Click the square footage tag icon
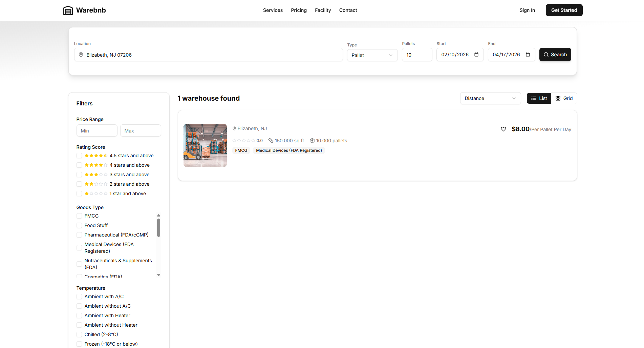644x348 pixels. pyautogui.click(x=271, y=140)
